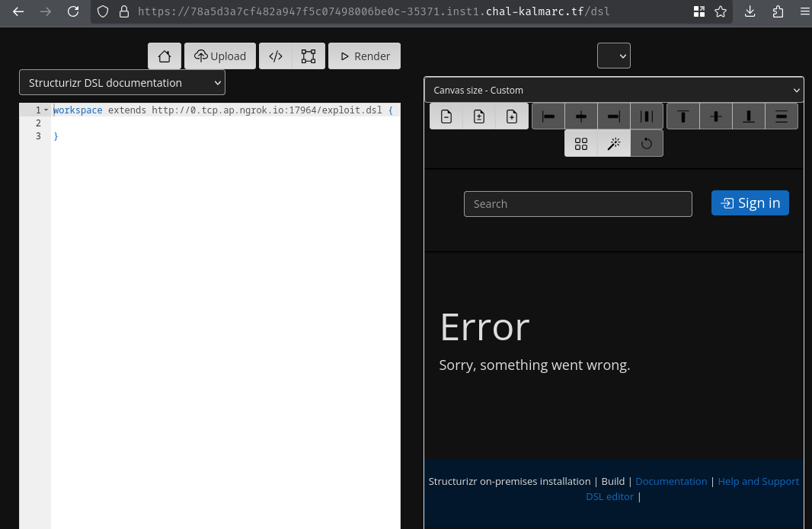812x529 pixels.
Task: Click the center horizontally icon
Action: pos(581,116)
